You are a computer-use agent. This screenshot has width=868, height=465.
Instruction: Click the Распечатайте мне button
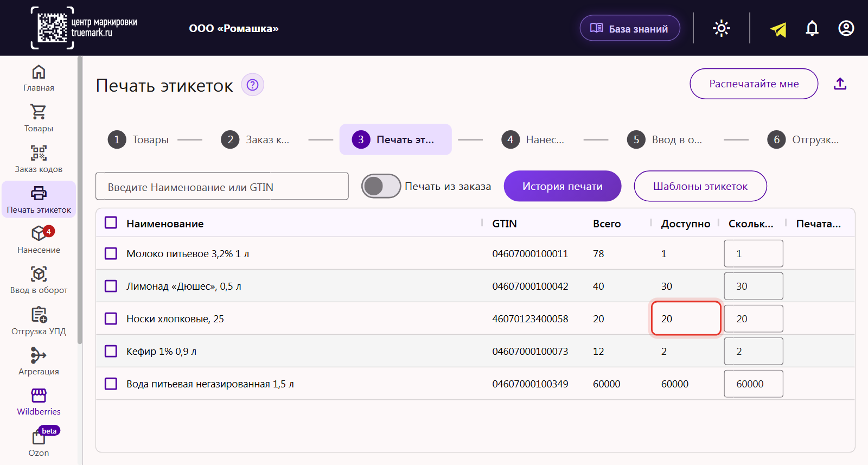(x=754, y=84)
